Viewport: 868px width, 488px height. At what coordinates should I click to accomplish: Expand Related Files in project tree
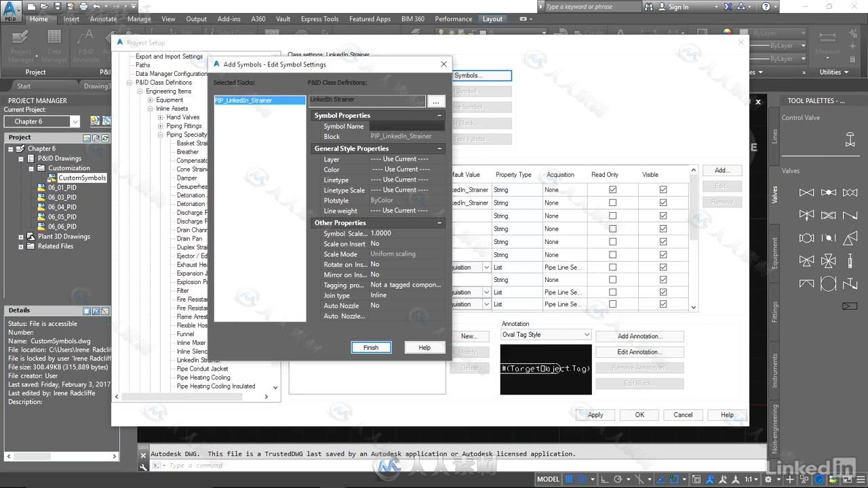click(x=21, y=246)
